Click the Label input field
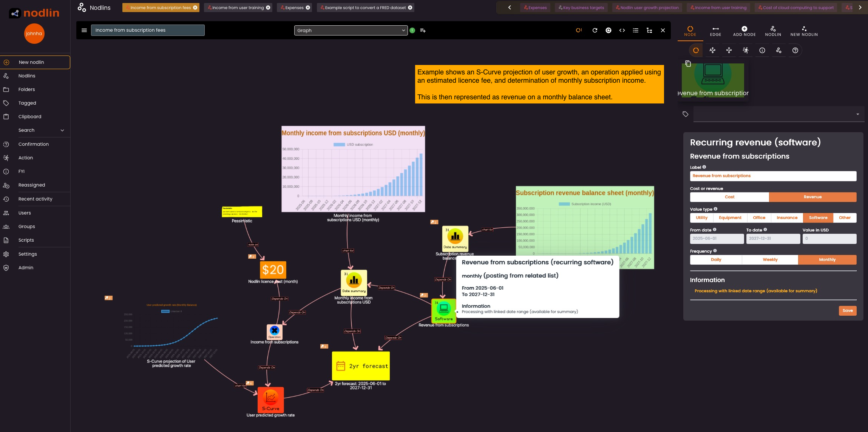 [773, 176]
